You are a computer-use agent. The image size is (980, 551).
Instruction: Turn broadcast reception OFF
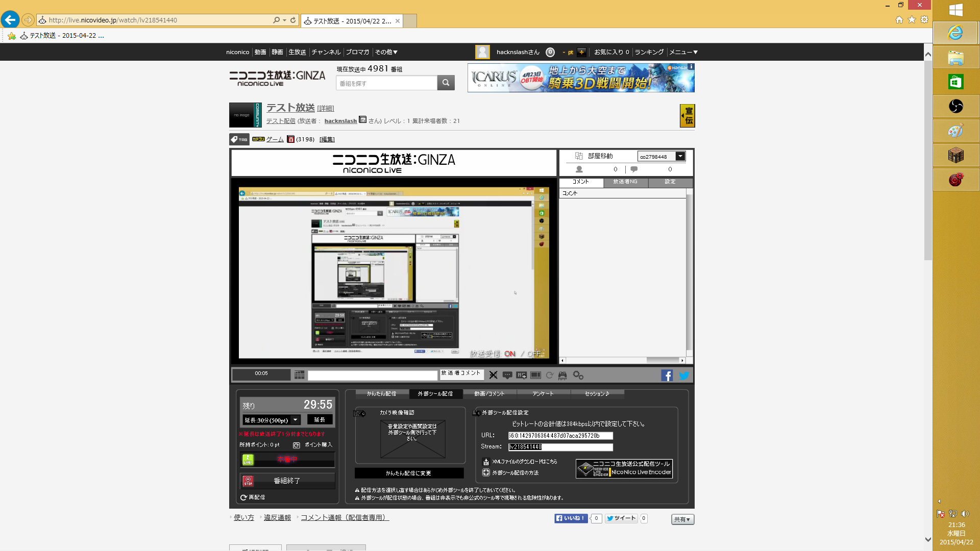(533, 354)
